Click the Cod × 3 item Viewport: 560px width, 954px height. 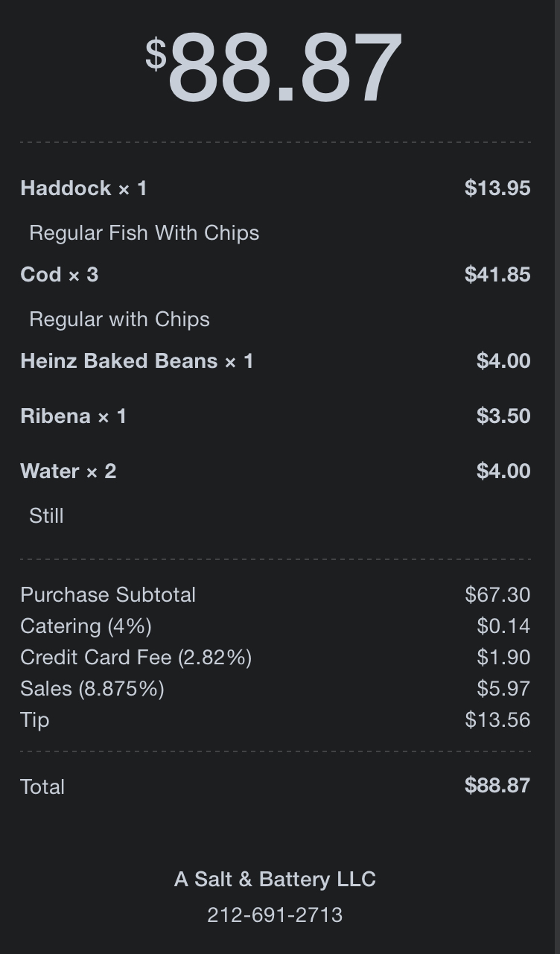point(59,275)
